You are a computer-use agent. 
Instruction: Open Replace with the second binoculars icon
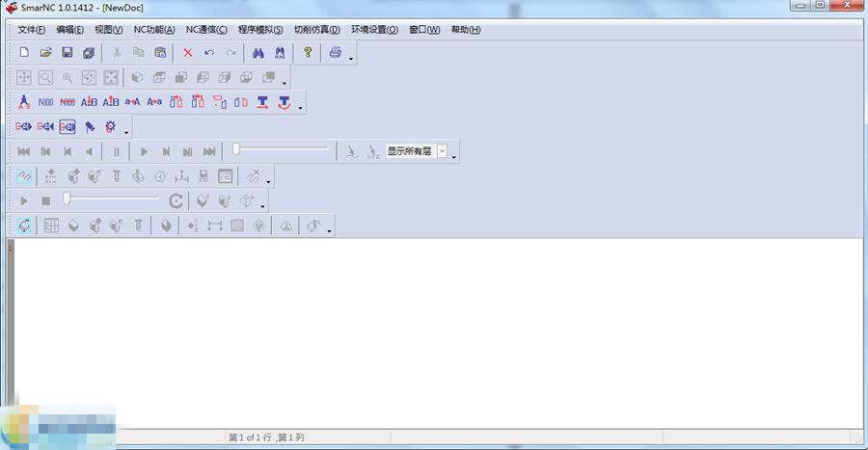280,53
